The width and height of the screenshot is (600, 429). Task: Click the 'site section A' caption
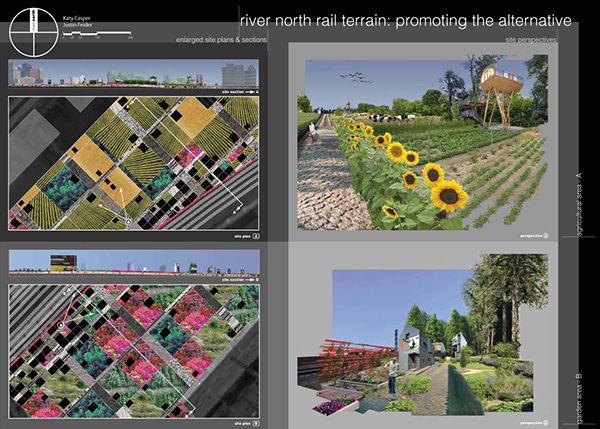tap(240, 92)
